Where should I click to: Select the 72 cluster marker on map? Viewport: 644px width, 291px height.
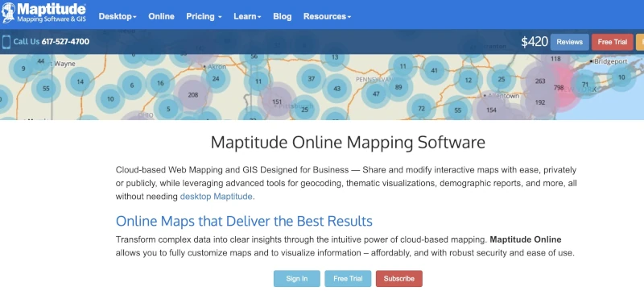[421, 109]
